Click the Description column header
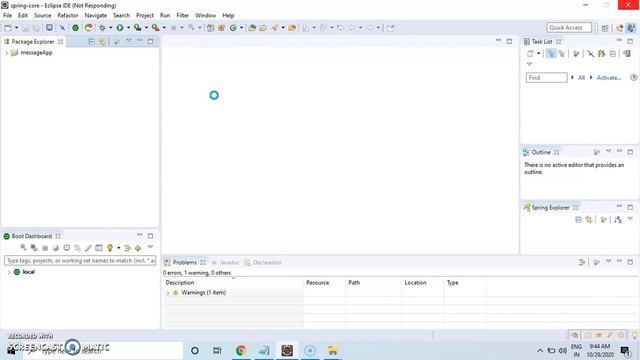 tap(233, 282)
